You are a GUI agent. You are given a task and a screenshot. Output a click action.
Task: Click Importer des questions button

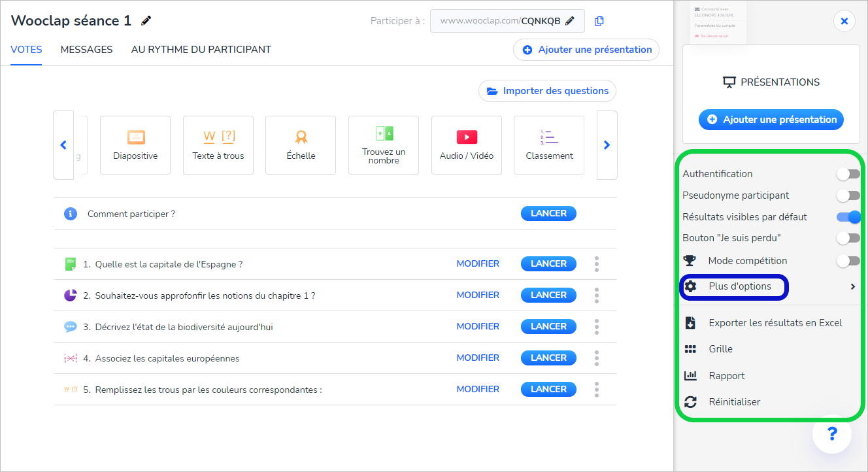[x=547, y=91]
